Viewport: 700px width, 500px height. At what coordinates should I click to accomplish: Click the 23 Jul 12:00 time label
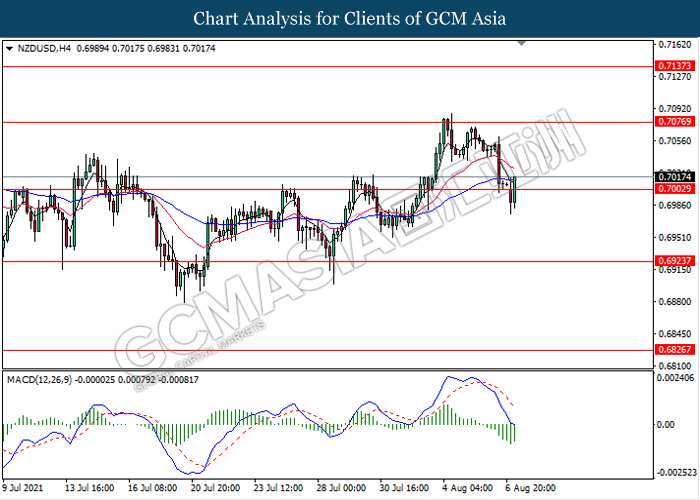(278, 488)
